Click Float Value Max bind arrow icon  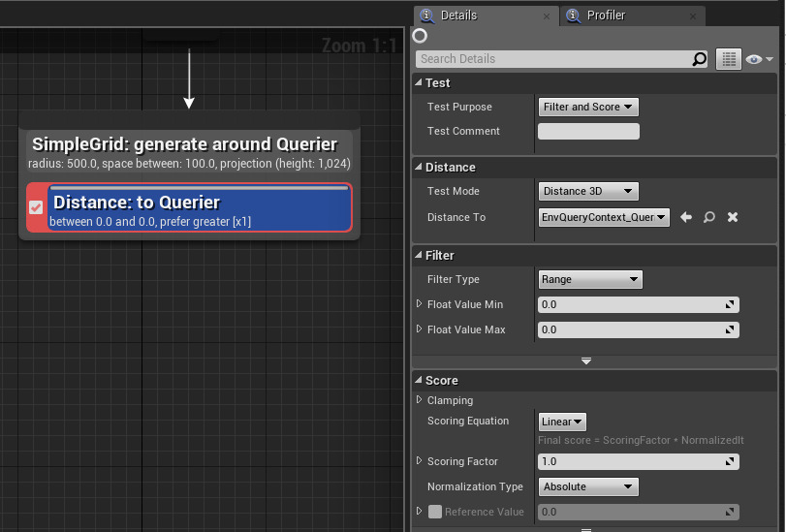[730, 329]
